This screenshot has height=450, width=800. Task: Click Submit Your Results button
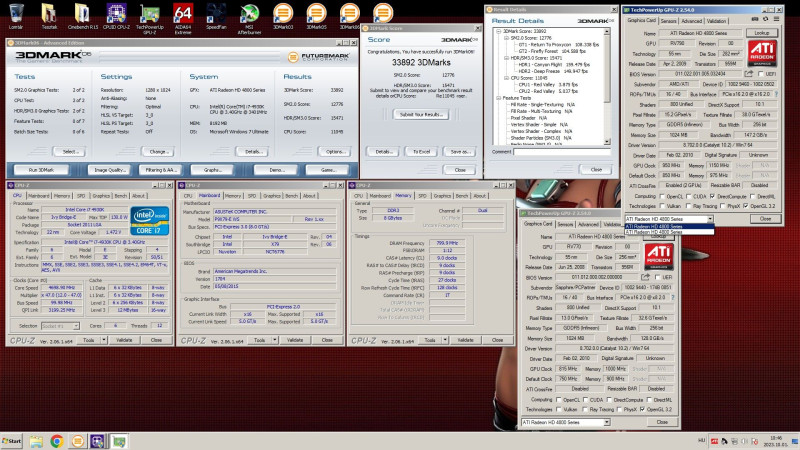pos(421,114)
